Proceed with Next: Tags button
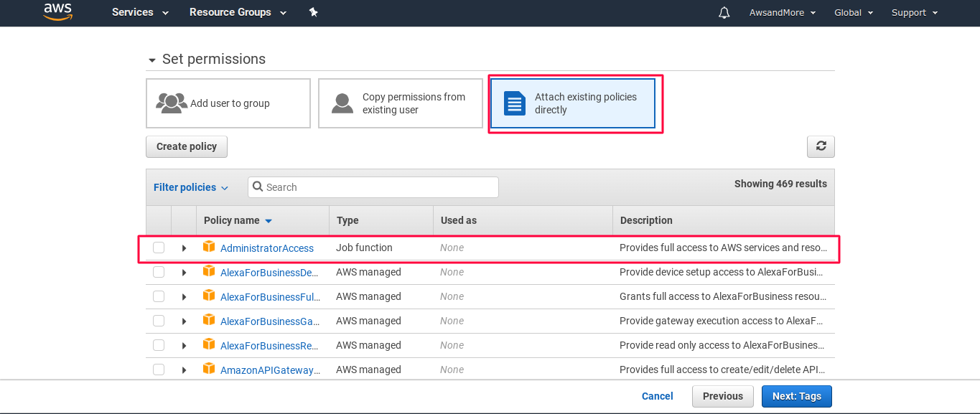The image size is (980, 414). click(797, 396)
